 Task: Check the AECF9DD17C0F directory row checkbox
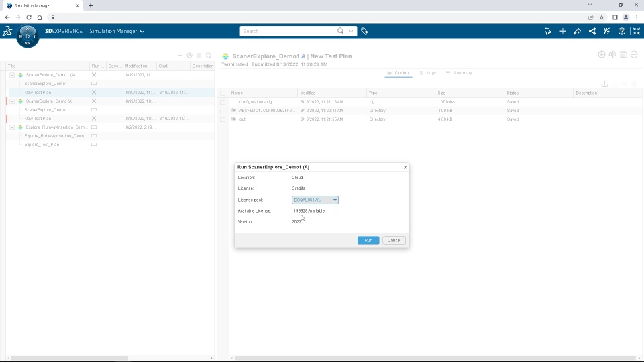click(223, 111)
